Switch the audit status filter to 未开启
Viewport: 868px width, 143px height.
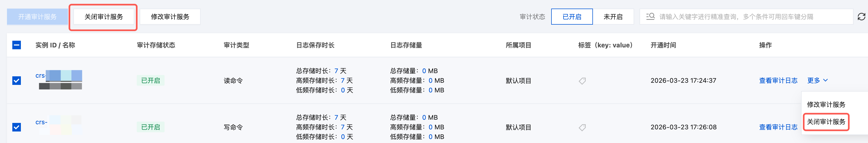pyautogui.click(x=612, y=17)
